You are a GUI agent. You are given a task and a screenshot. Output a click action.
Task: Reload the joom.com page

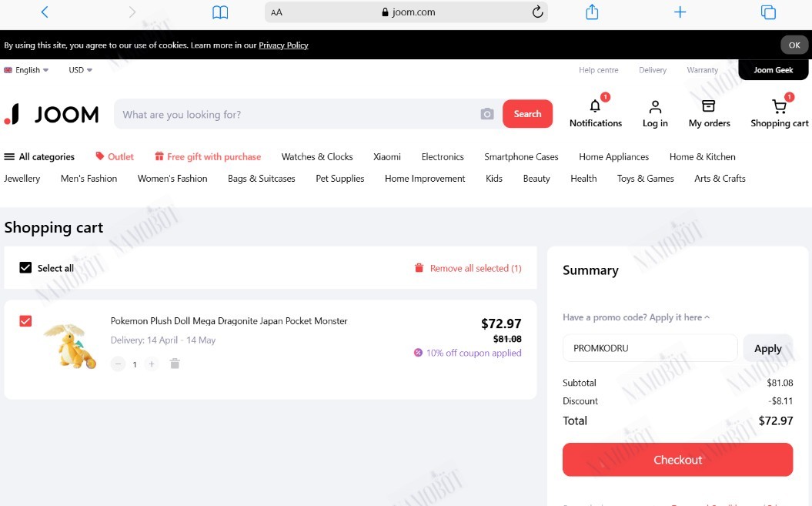(537, 12)
